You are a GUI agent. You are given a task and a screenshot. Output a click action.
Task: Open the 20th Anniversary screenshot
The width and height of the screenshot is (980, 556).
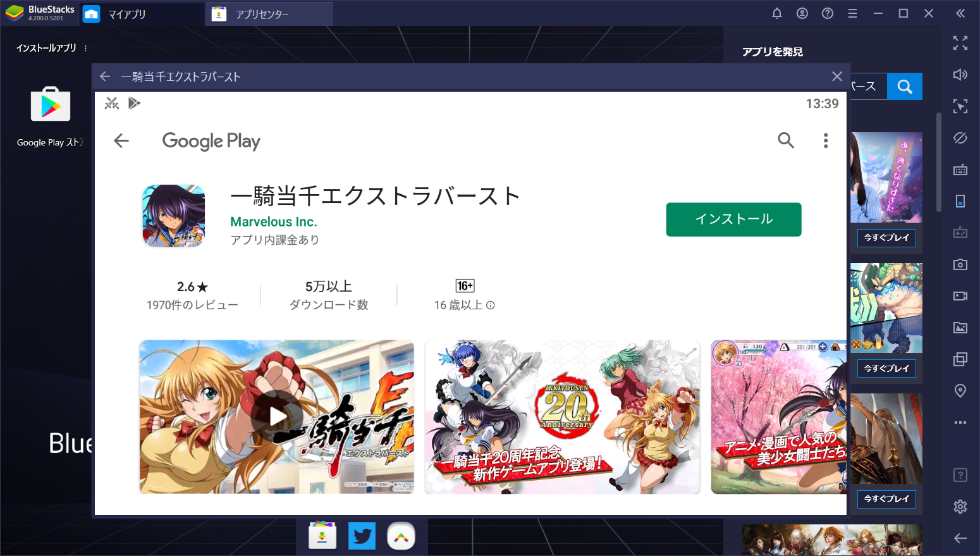pos(563,417)
